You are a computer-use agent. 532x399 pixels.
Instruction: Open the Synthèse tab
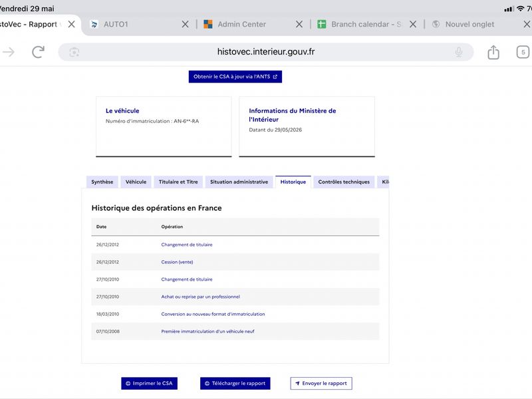102,182
